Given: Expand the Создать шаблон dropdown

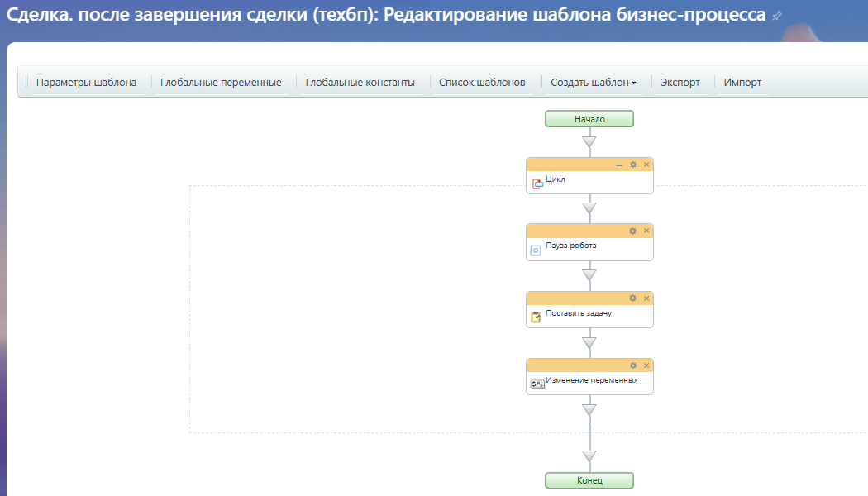Looking at the screenshot, I should pyautogui.click(x=594, y=83).
